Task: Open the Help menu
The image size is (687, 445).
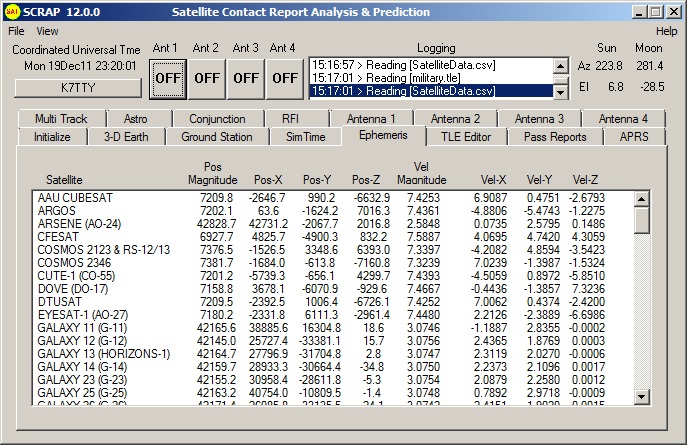Action: 666,31
